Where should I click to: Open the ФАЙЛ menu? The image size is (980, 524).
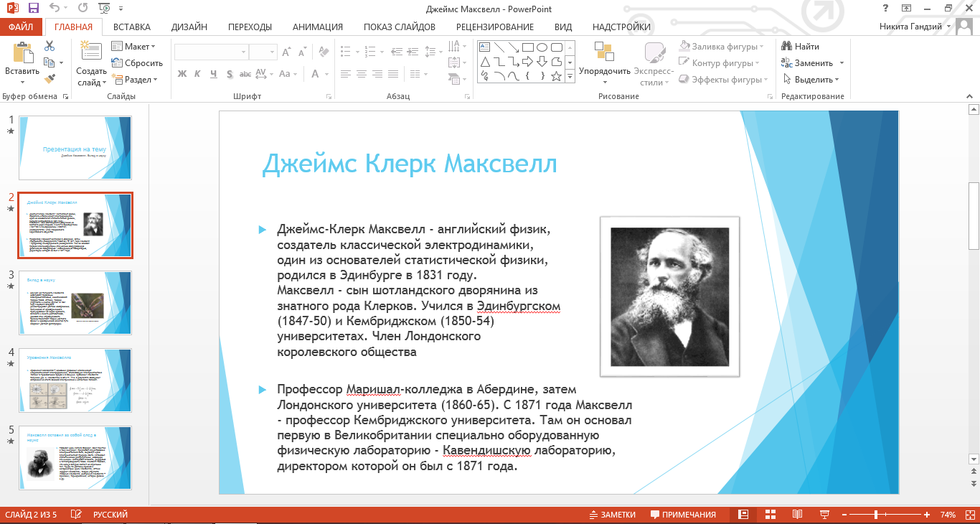[21, 27]
